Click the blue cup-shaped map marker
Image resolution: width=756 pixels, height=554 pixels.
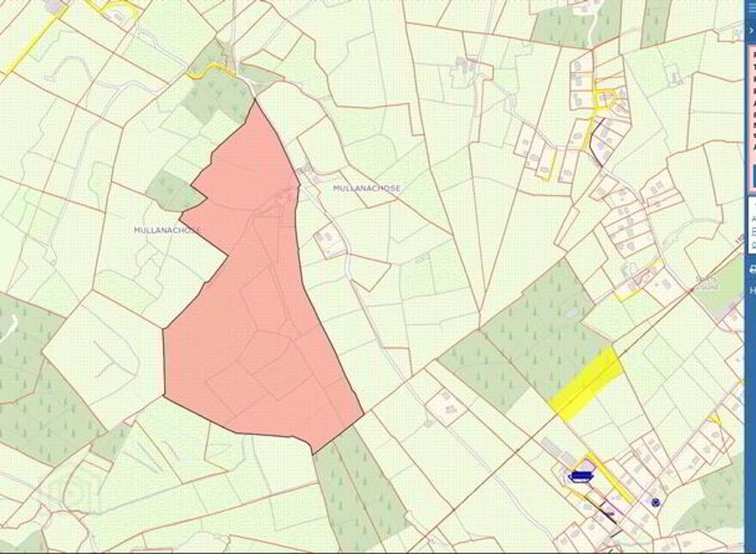[582, 477]
